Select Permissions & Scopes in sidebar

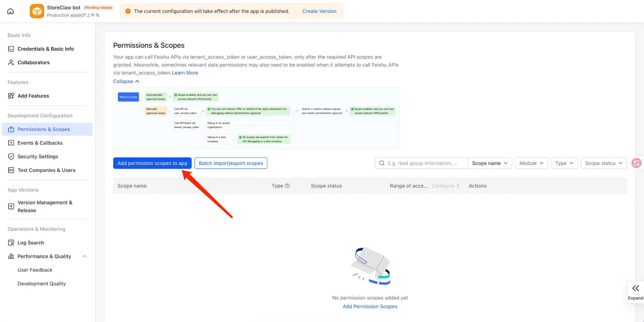[x=47, y=129]
